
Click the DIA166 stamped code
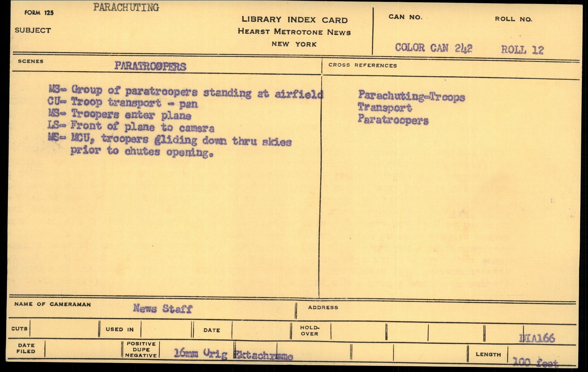pos(537,338)
